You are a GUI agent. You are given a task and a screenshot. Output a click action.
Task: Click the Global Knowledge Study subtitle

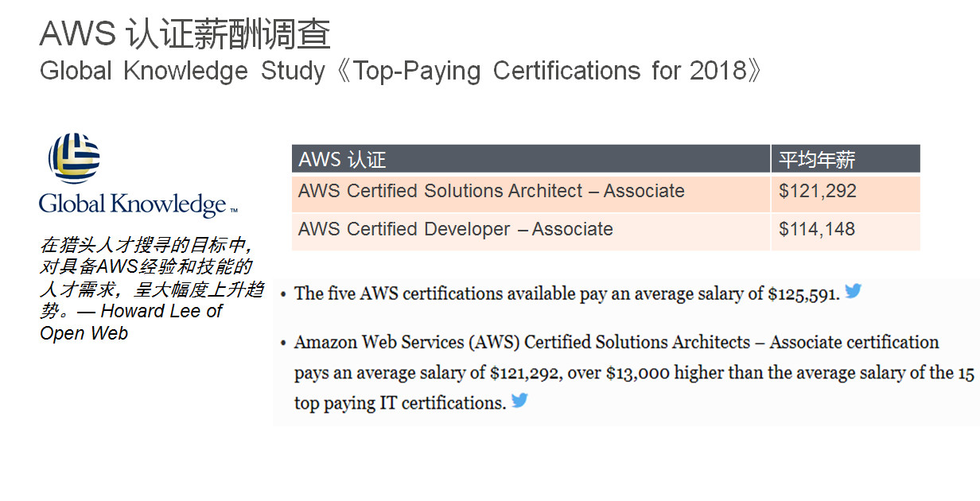[x=401, y=71]
